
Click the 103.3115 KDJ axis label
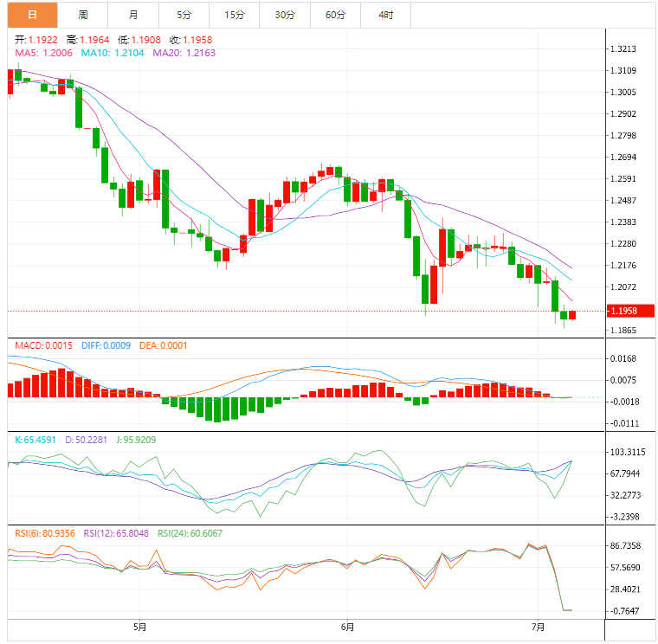tap(628, 452)
